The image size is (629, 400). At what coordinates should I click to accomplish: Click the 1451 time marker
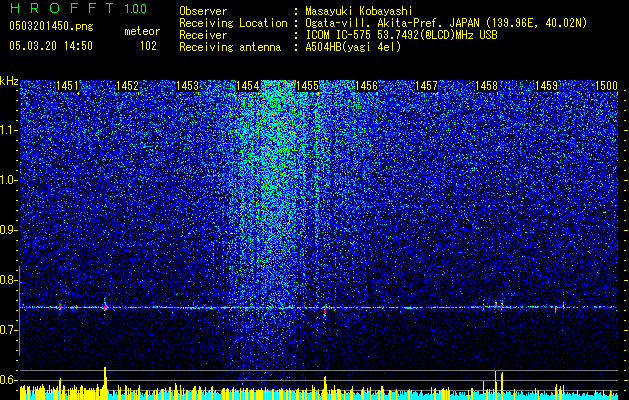[x=67, y=85]
